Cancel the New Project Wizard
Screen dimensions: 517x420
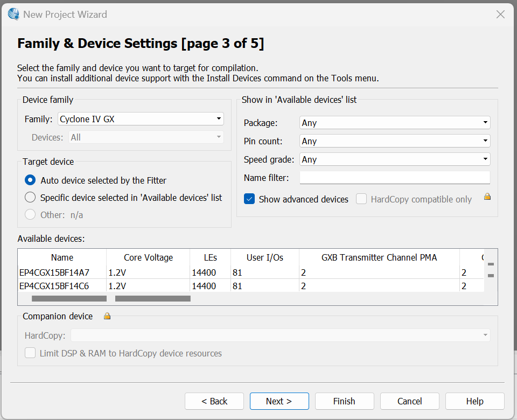click(409, 401)
